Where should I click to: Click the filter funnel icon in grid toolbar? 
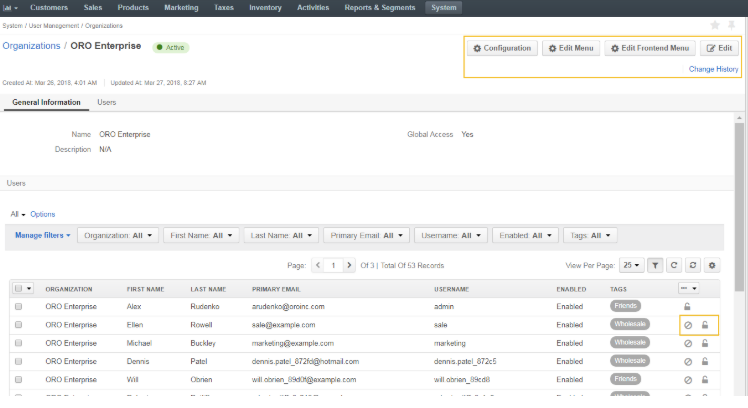(655, 265)
